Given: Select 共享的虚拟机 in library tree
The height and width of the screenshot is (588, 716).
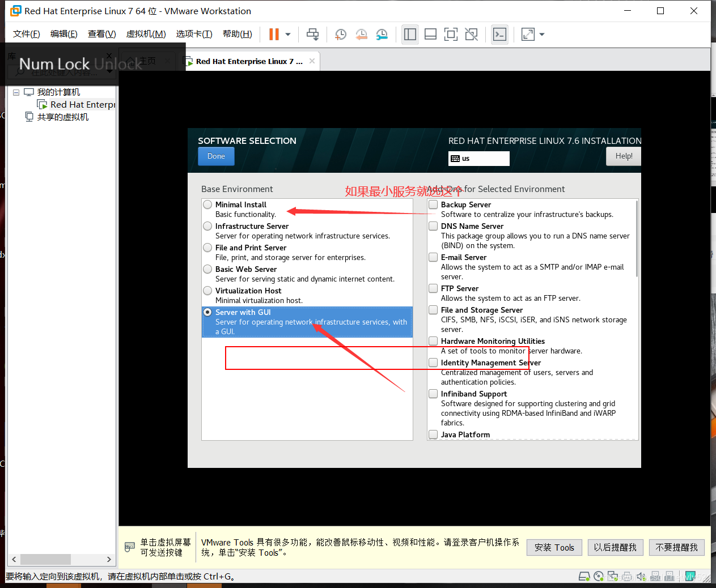Looking at the screenshot, I should tap(57, 117).
